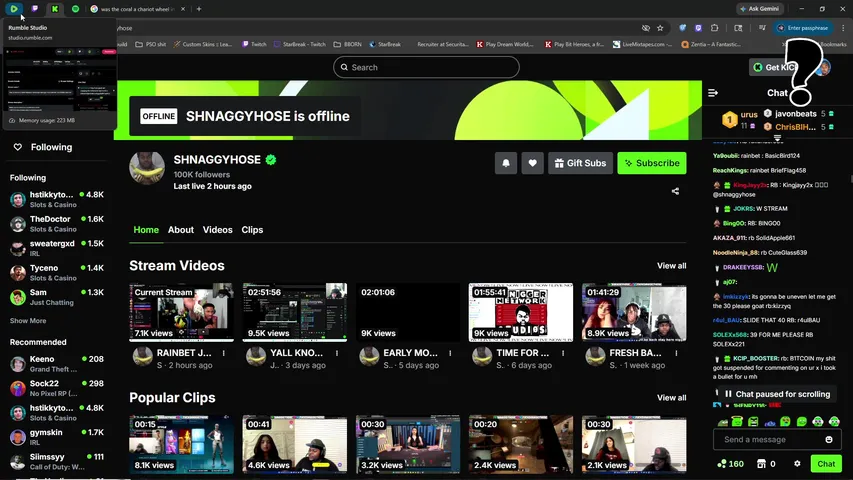Click into the Search field

pos(426,67)
